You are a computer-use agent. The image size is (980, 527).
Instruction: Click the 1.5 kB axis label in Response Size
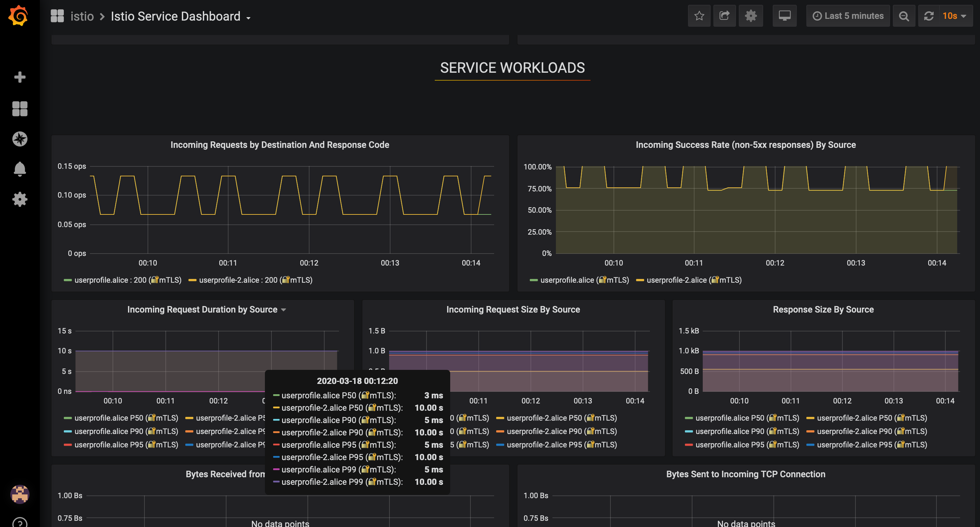click(x=689, y=331)
